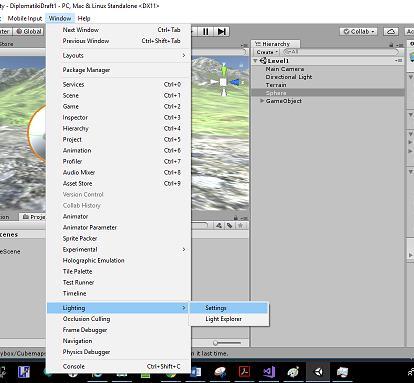The image size is (414, 383).
Task: Open the Mobile Input menu
Action: point(25,18)
